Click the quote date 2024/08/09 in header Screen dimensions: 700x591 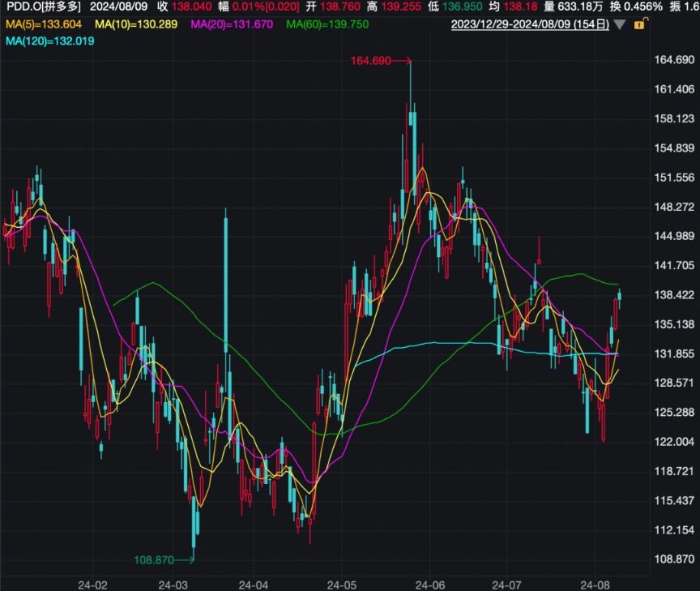[x=118, y=6]
